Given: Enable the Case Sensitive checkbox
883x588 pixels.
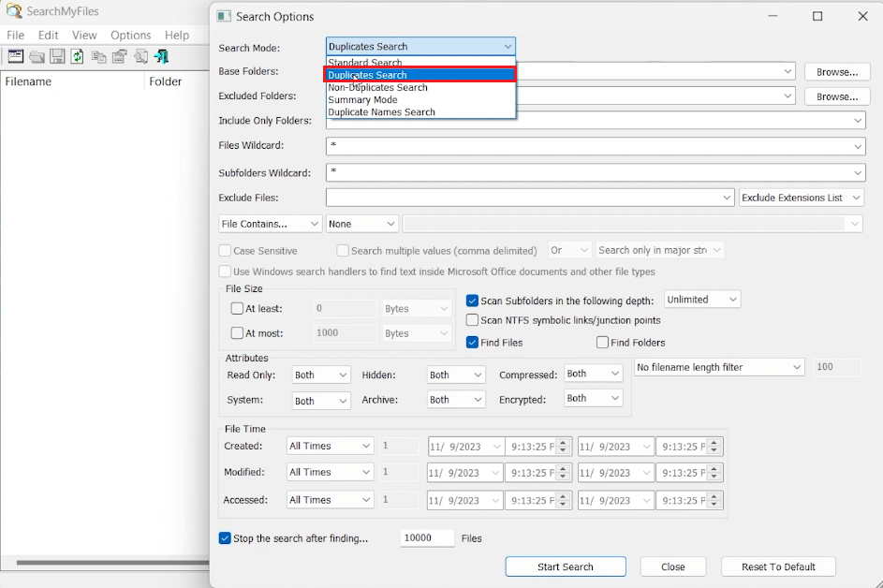Looking at the screenshot, I should (x=224, y=250).
